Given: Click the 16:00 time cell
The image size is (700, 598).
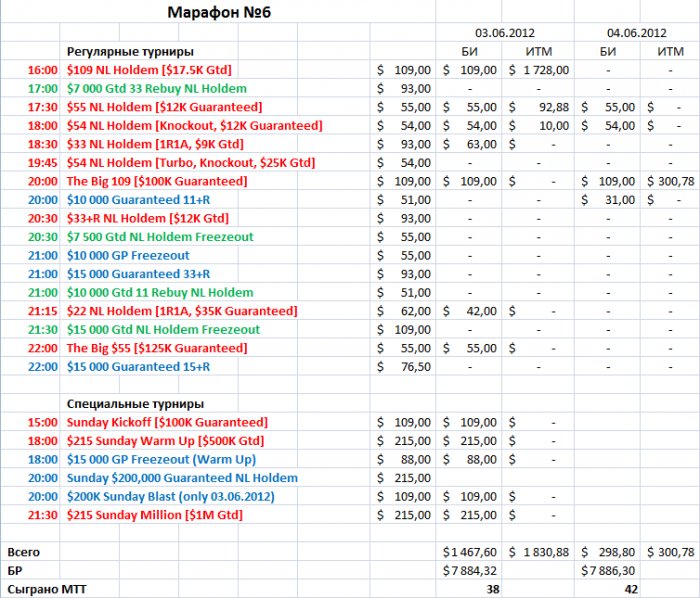Looking at the screenshot, I should pos(42,70).
